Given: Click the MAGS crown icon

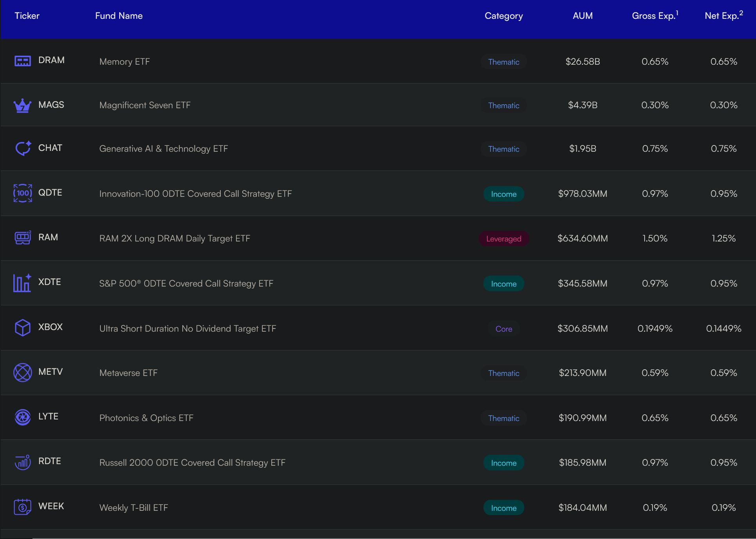Looking at the screenshot, I should [22, 105].
